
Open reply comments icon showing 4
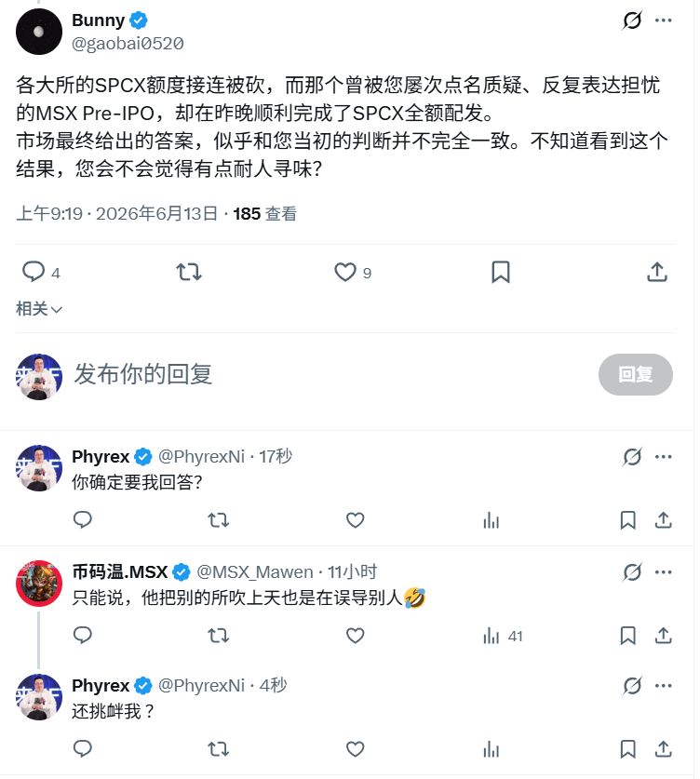41,273
